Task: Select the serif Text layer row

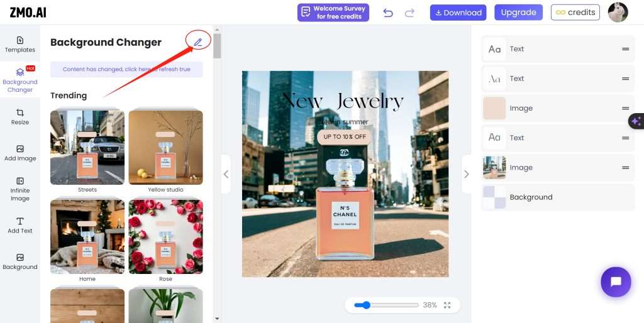Action: (558, 79)
